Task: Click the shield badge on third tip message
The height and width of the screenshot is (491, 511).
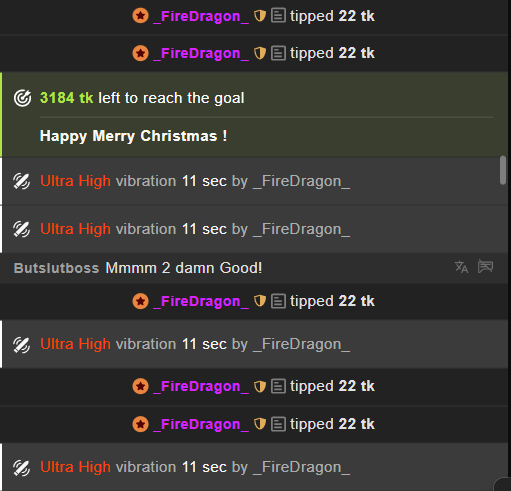Action: (x=260, y=301)
